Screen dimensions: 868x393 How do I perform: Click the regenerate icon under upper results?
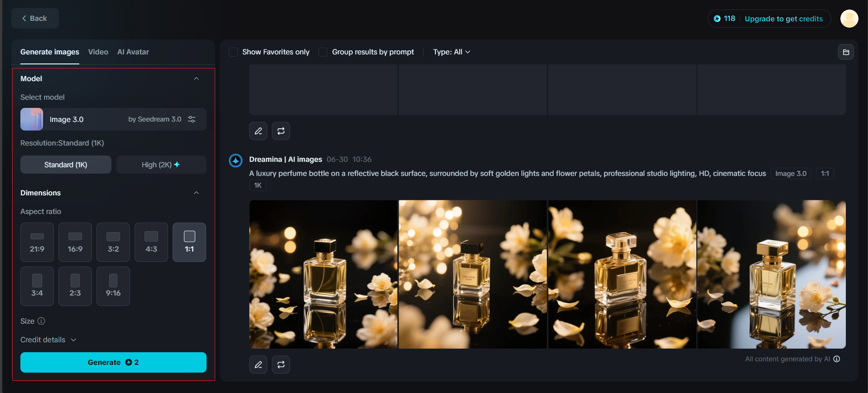pos(281,131)
